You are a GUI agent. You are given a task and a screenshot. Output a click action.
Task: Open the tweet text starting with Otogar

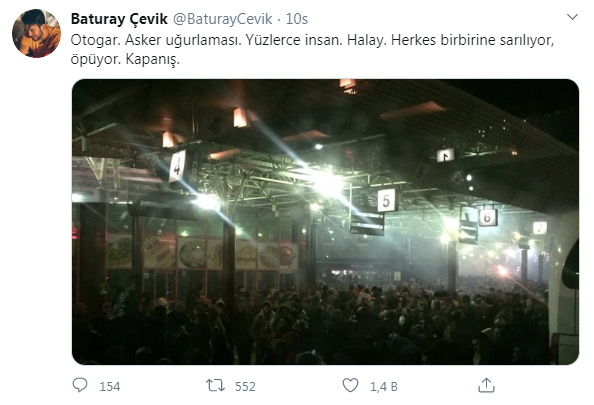tap(312, 50)
